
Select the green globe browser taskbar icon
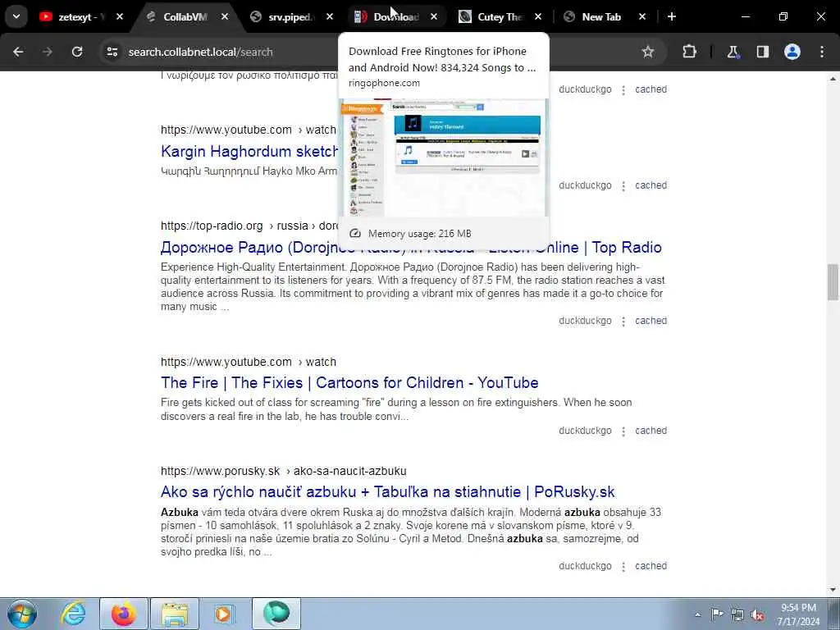[276, 614]
